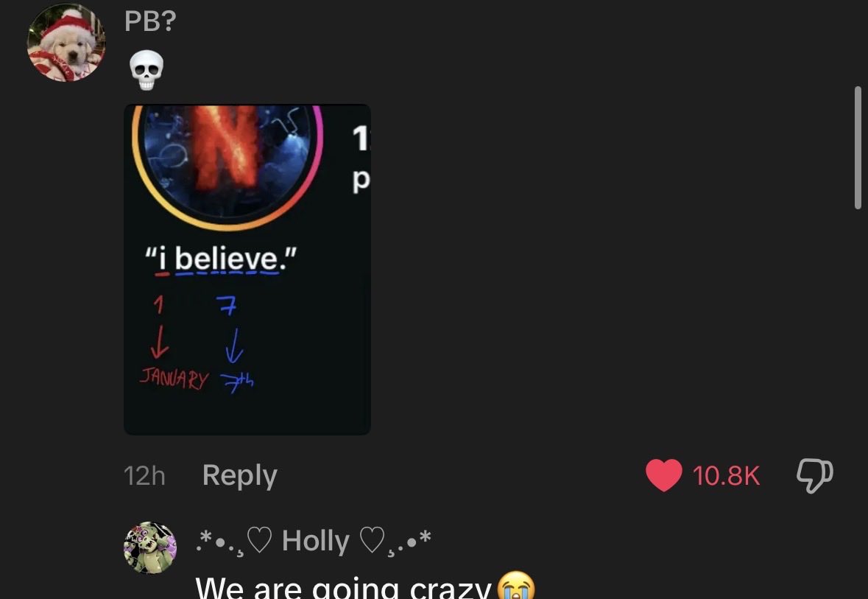The height and width of the screenshot is (599, 868).
Task: Open the attached "i believe." image
Action: (x=247, y=270)
